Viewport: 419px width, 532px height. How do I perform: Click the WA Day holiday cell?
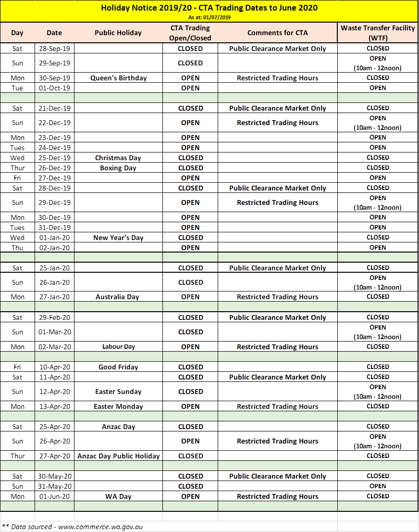(x=118, y=496)
